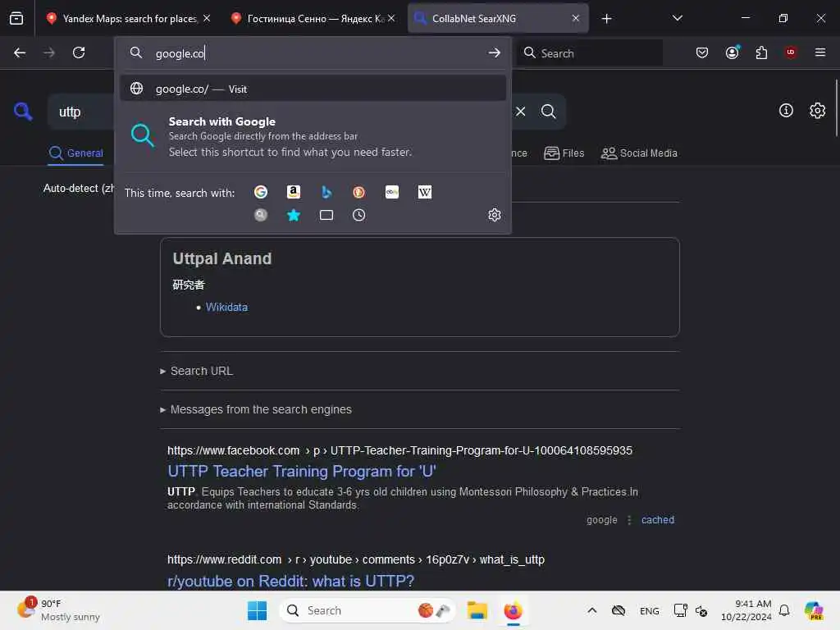This screenshot has height=630, width=840.
Task: Click the SearXNG logo magnifier
Action: [23, 112]
